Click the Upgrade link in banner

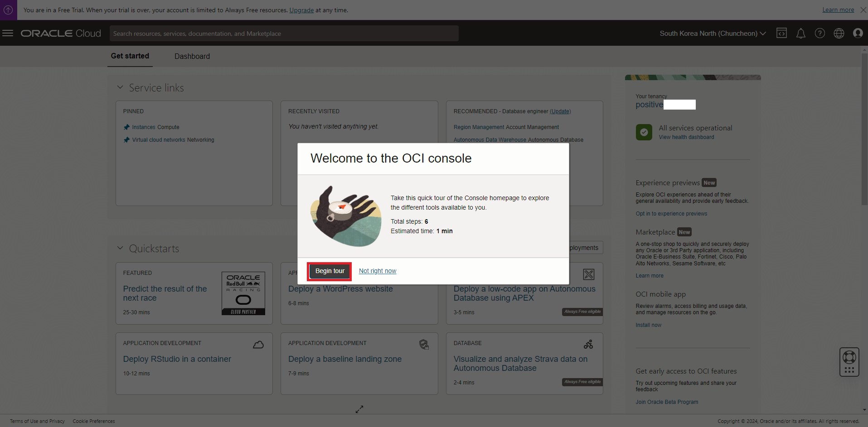point(301,10)
